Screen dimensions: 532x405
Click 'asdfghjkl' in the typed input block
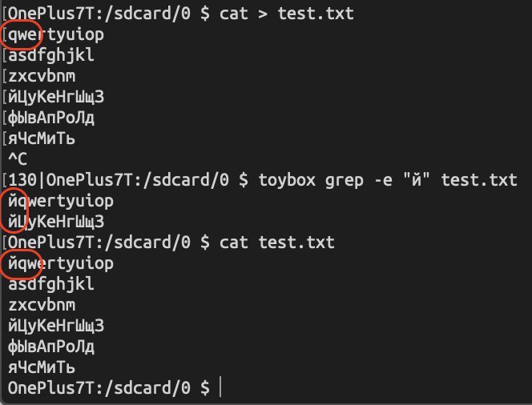coord(50,56)
